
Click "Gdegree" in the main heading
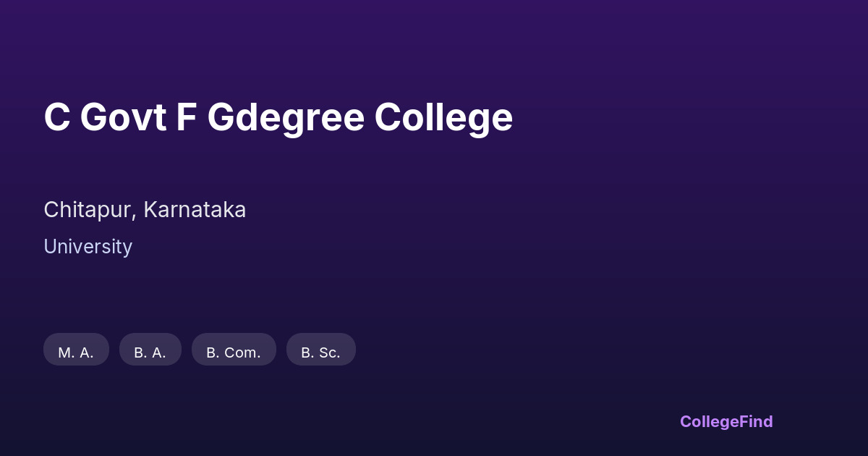(x=286, y=117)
